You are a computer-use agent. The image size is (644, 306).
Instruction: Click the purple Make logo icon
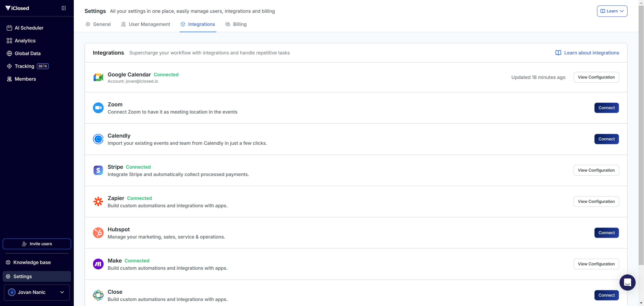98,264
